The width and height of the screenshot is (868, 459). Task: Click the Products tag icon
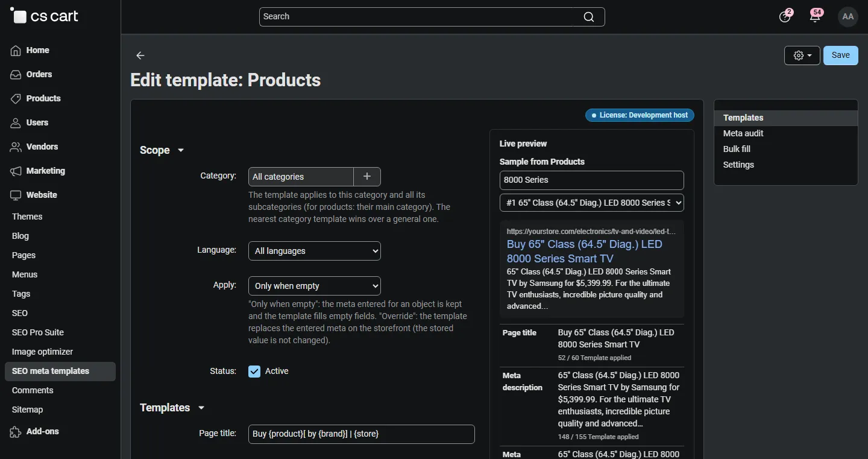[16, 99]
